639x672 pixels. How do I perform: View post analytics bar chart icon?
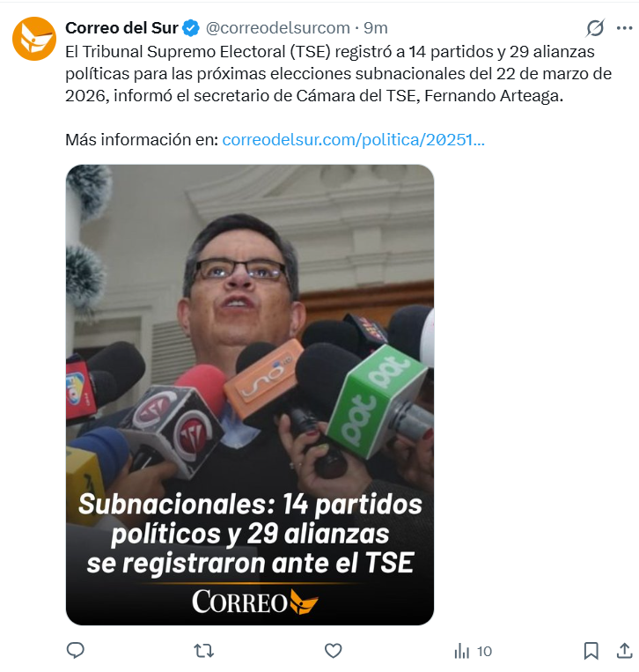tap(462, 651)
